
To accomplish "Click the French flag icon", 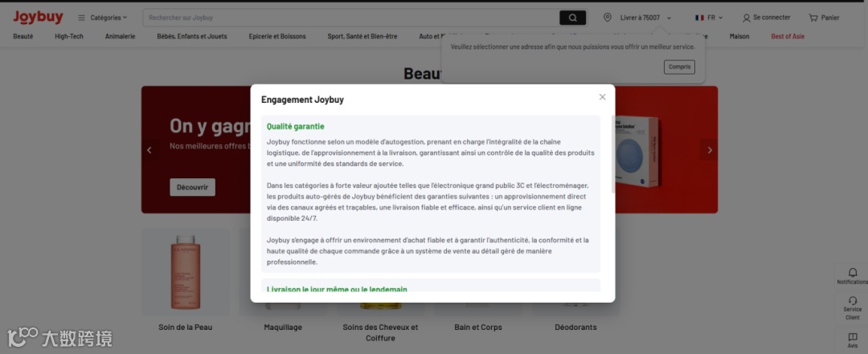I will click(700, 18).
